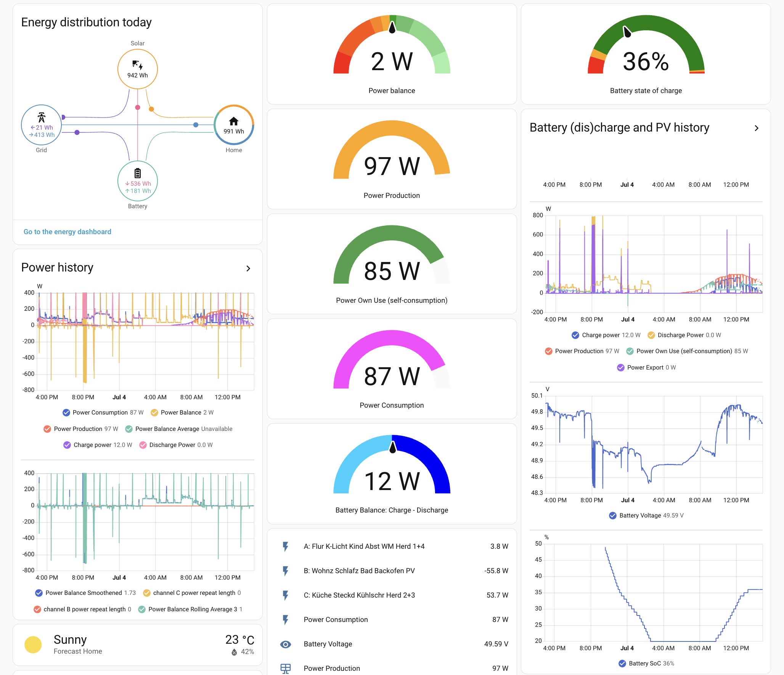Screen dimensions: 784x675
Task: Click the 3.8 W value
Action: point(499,546)
